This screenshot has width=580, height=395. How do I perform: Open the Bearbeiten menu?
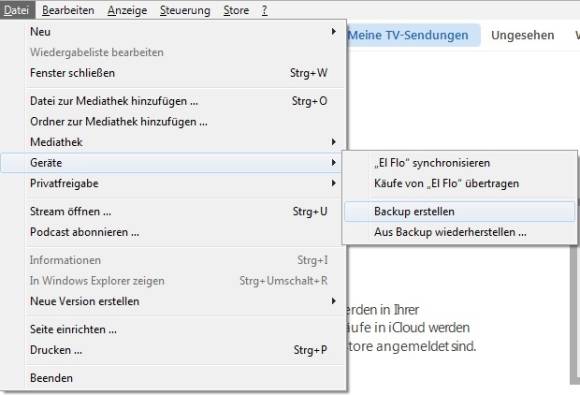[x=68, y=10]
